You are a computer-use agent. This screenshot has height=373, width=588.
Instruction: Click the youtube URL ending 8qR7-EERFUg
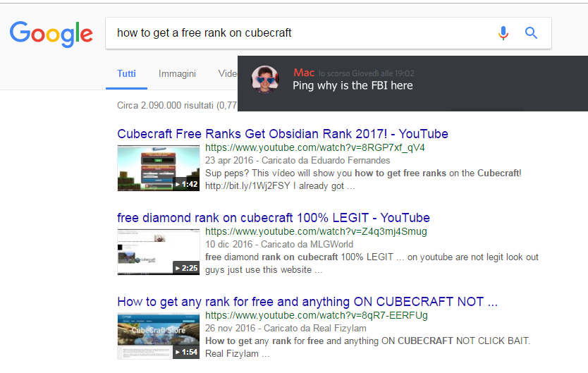click(316, 316)
